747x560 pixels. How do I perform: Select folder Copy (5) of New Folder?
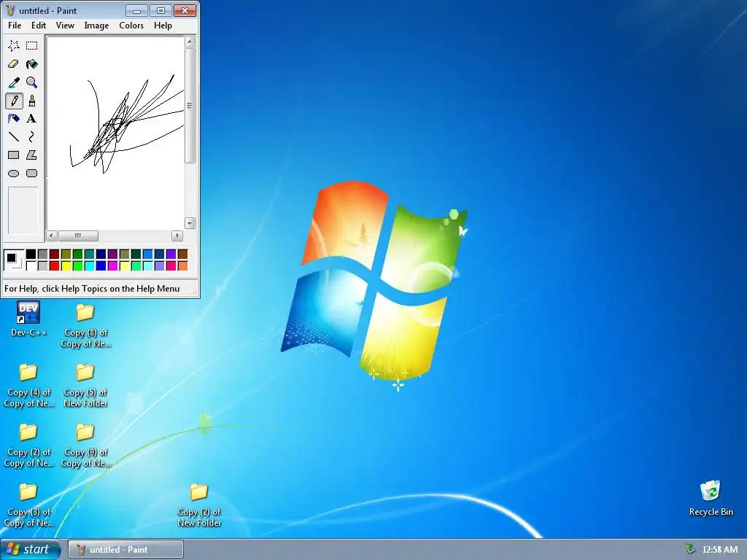[86, 386]
